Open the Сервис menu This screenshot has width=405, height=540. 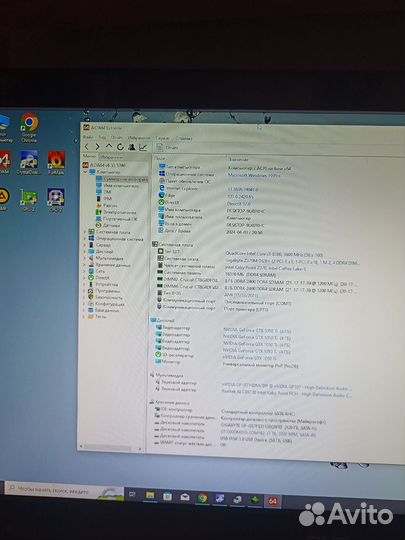pyautogui.click(x=162, y=138)
